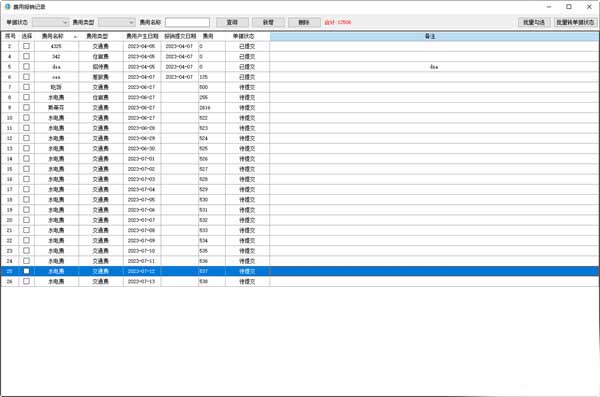Screen dimensions: 600x397
Task: Select the checkbox for row 26
Action: pos(26,281)
